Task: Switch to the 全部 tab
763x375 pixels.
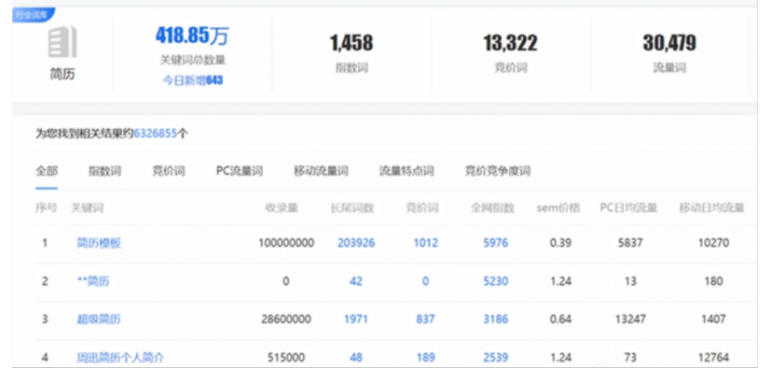Action: point(47,171)
